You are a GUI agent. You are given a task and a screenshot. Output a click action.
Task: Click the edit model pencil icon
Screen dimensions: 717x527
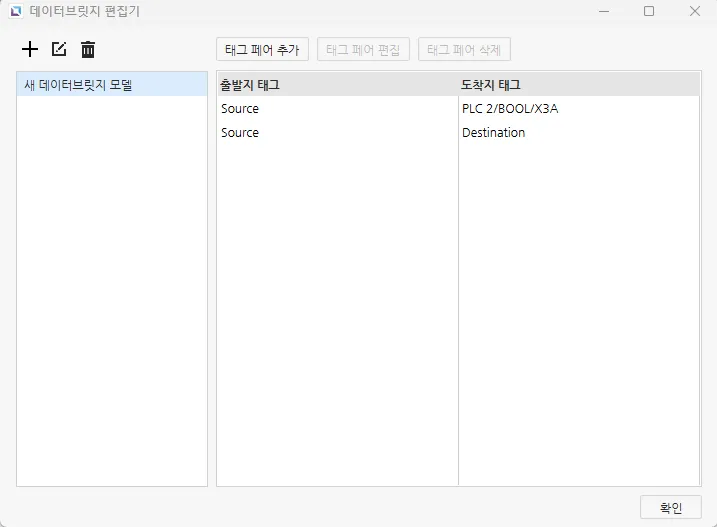[59, 49]
